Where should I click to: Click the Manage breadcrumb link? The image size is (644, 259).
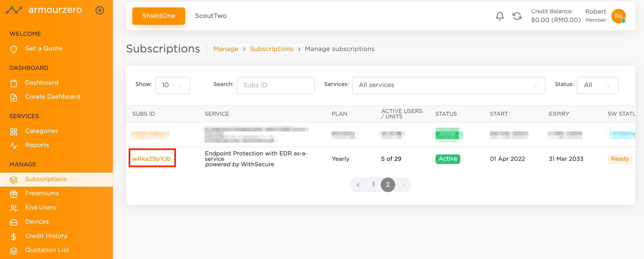click(226, 49)
